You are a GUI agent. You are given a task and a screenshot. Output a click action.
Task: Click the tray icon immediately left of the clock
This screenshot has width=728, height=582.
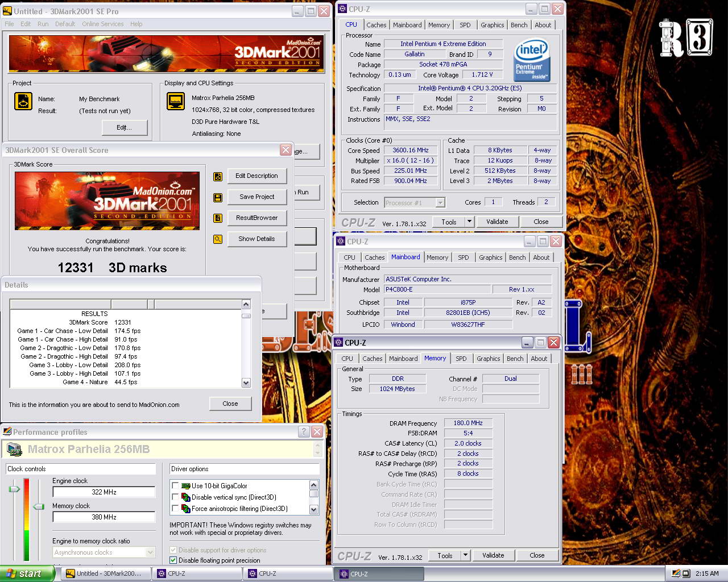(x=686, y=573)
